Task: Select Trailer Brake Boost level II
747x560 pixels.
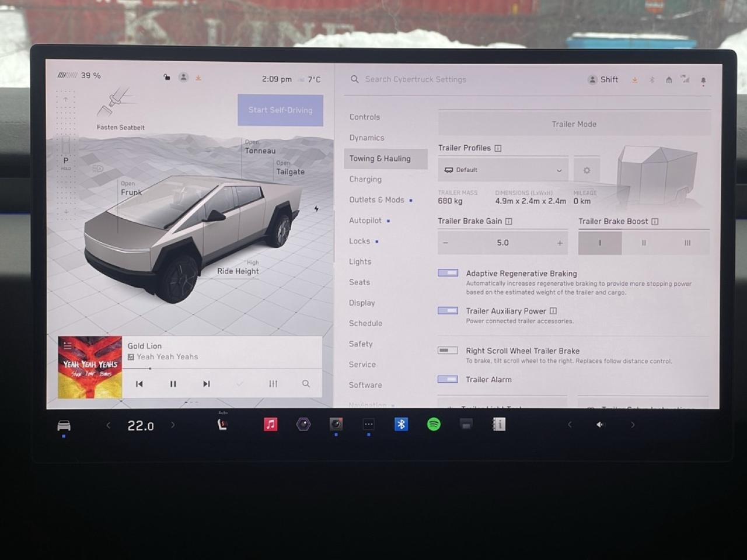Action: point(643,243)
